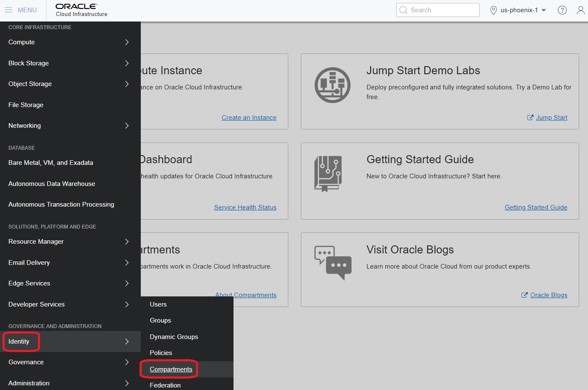Select Compute in the navigation menu
Viewport: 588px width, 390px height.
(x=21, y=42)
